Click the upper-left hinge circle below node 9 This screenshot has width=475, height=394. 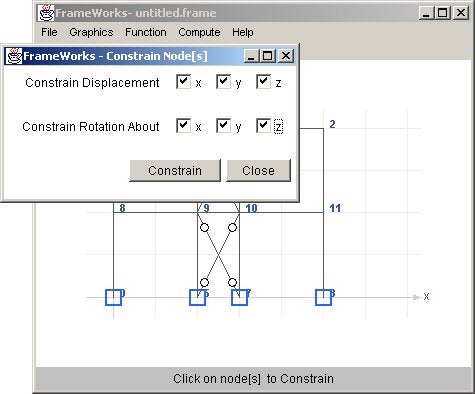click(x=205, y=228)
